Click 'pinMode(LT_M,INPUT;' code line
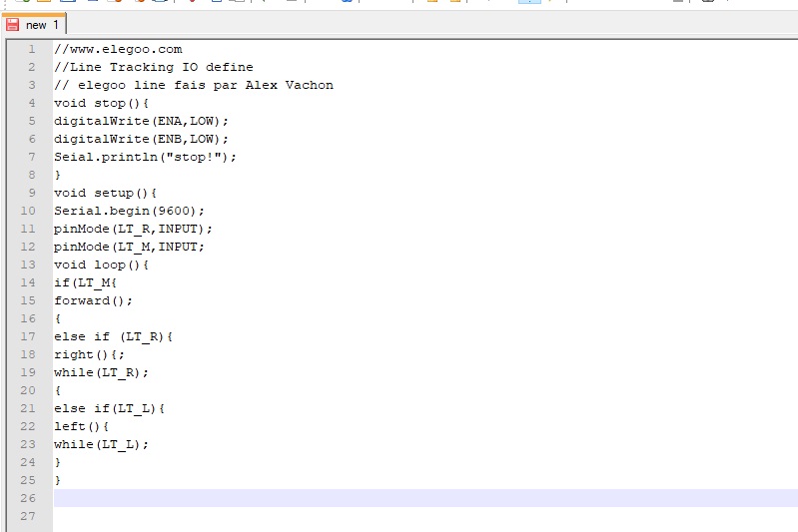 129,247
